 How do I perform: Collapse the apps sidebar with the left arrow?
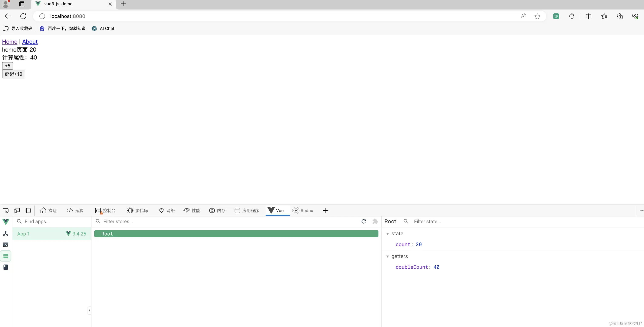click(89, 311)
